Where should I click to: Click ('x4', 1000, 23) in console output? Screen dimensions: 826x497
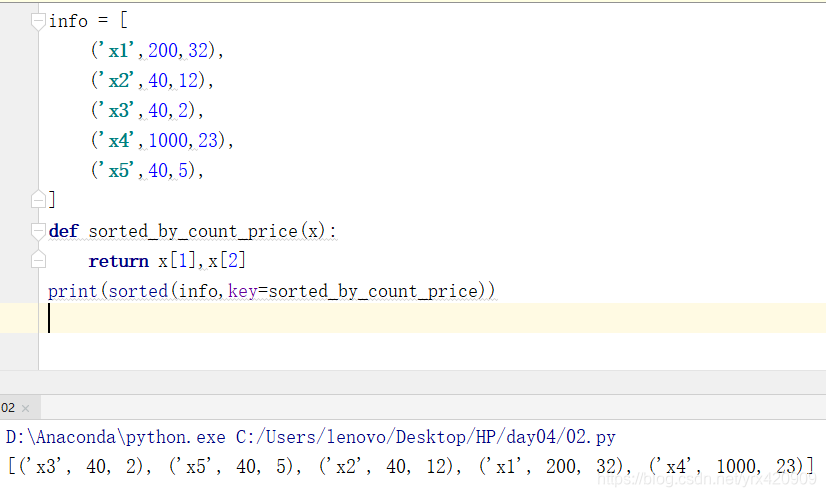click(727, 466)
